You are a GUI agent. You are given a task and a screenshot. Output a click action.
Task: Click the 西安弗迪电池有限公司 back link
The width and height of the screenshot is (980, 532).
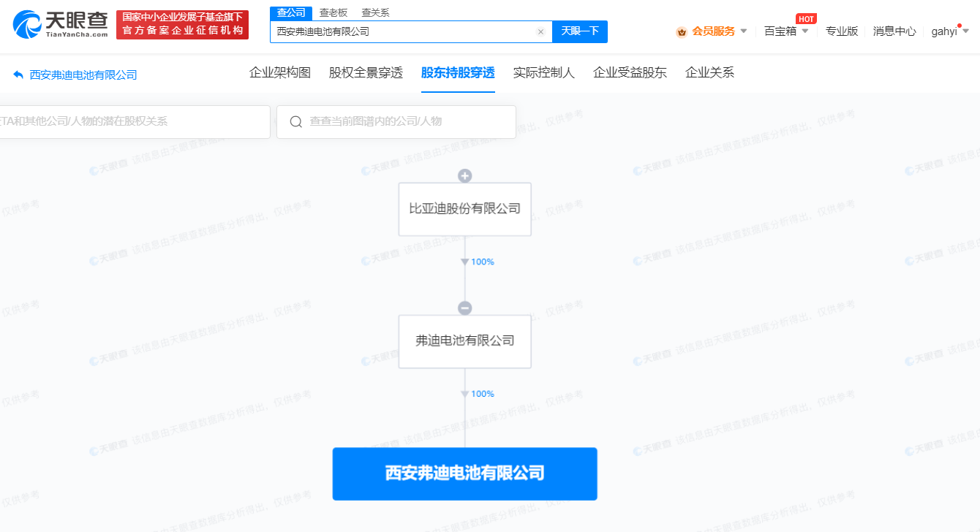[83, 75]
